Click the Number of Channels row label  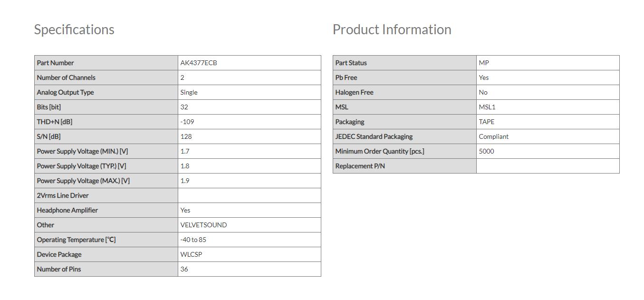pyautogui.click(x=66, y=77)
